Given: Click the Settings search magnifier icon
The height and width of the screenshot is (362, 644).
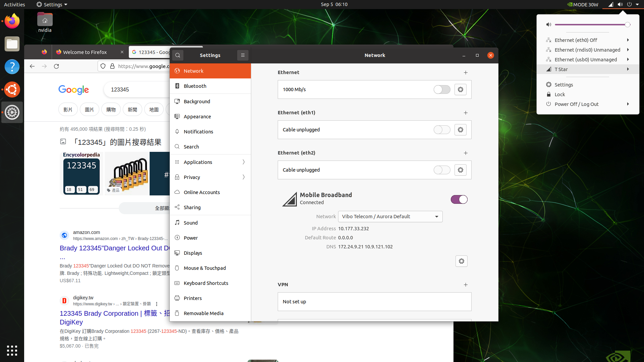Looking at the screenshot, I should tap(178, 55).
